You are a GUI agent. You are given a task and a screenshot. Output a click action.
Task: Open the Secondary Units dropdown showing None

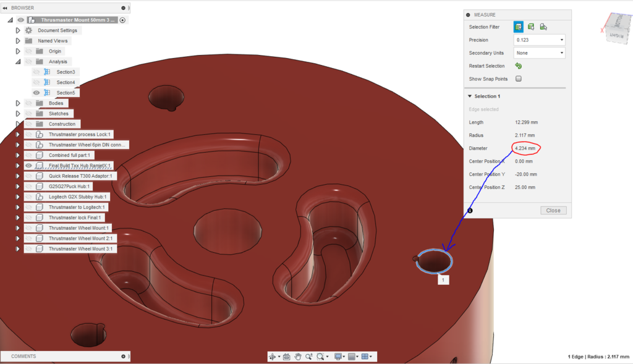[x=539, y=53]
